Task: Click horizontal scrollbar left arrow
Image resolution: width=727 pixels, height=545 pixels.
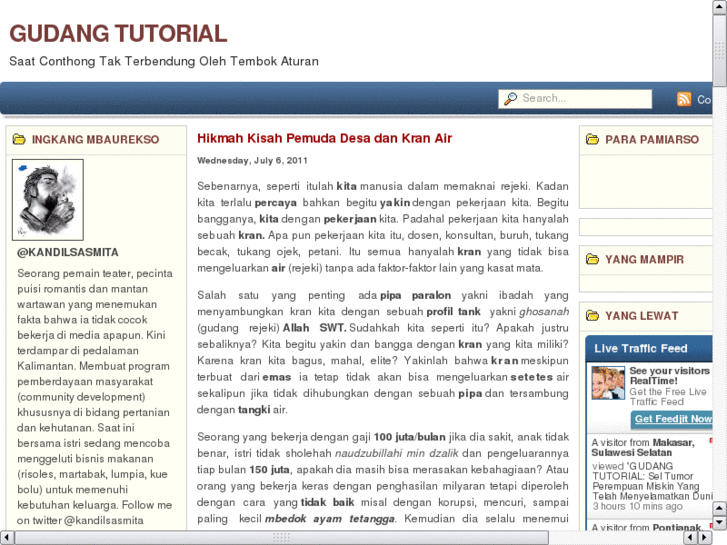Action: pos(6,538)
